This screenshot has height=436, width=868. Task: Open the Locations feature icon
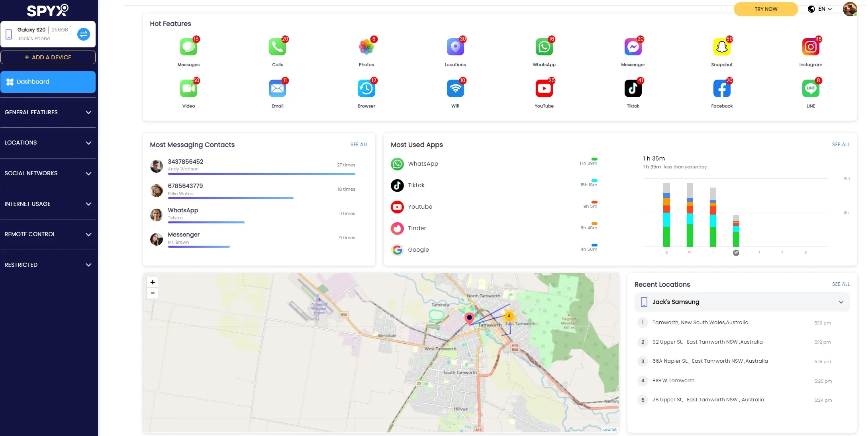[455, 47]
